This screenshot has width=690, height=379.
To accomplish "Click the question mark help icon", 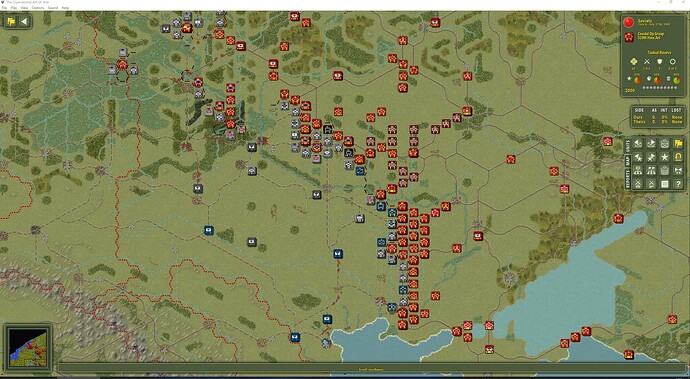I will click(x=678, y=183).
